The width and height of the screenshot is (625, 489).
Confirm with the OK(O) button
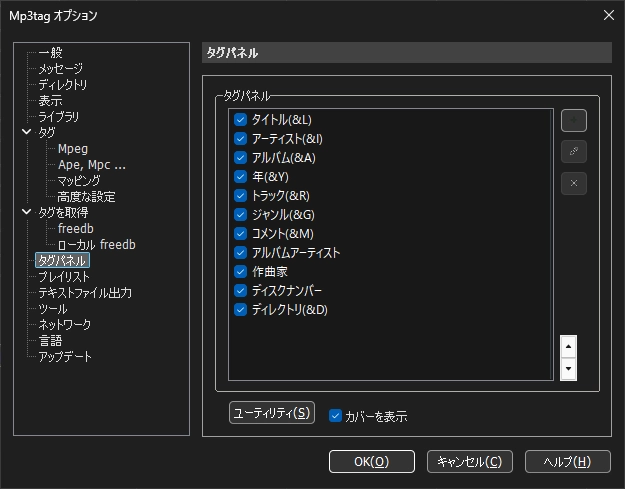click(x=371, y=462)
